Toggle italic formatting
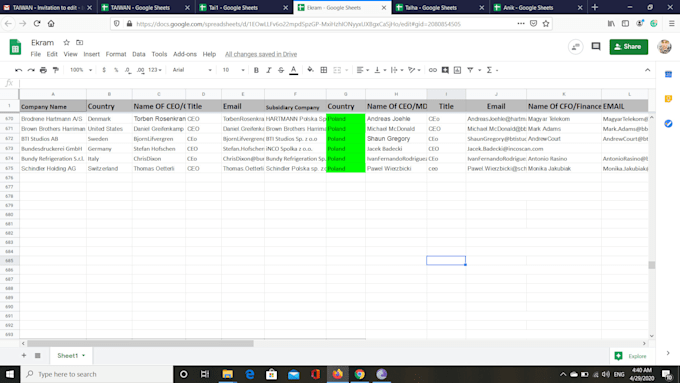Image resolution: width=680 pixels, height=383 pixels. point(268,70)
